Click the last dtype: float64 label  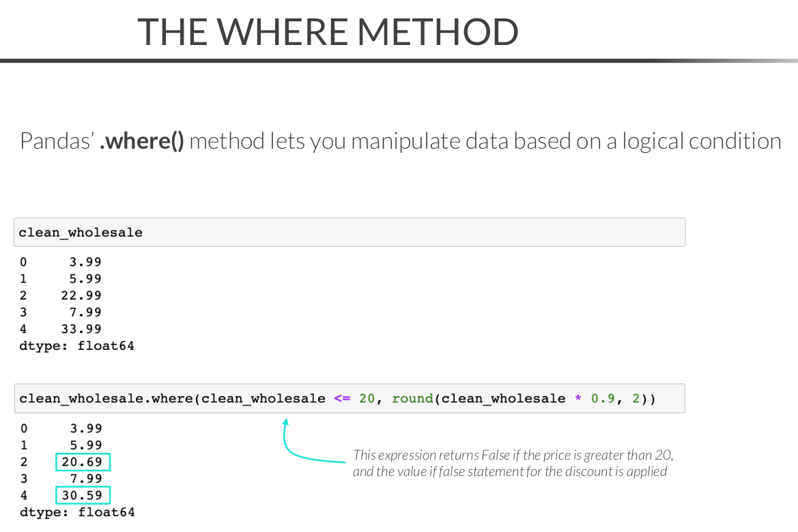click(x=76, y=512)
